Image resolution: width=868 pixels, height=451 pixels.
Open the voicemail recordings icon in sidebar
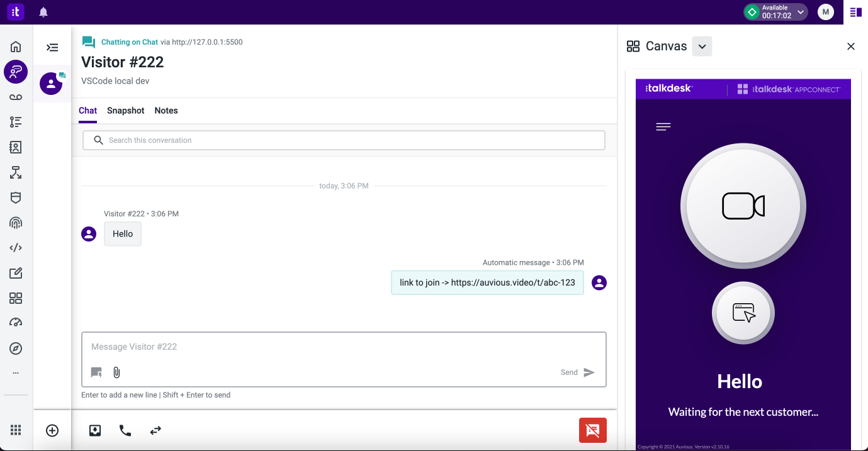pyautogui.click(x=16, y=97)
